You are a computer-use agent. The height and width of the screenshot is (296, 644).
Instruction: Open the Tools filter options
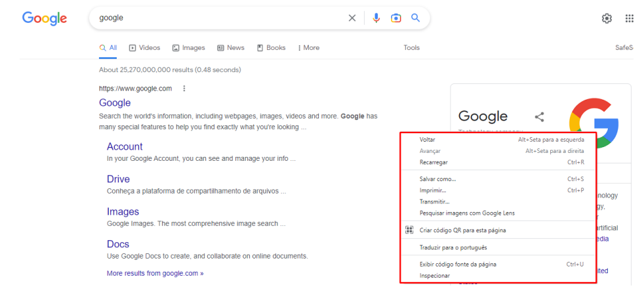point(412,48)
